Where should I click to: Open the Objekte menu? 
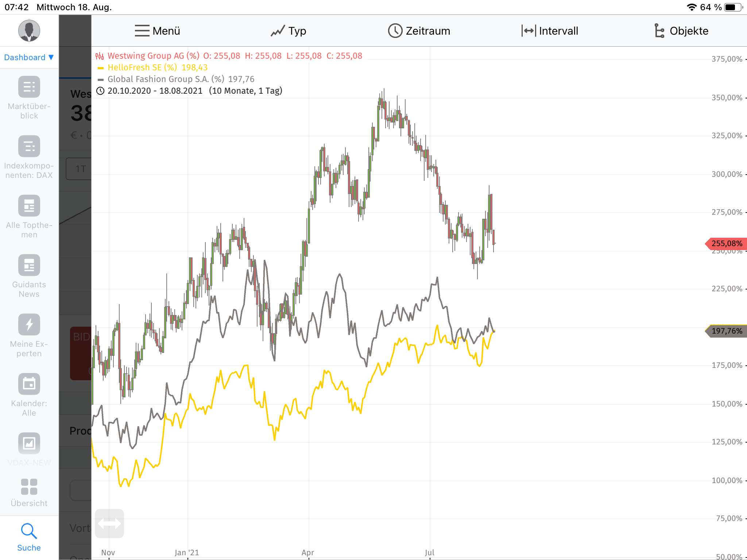681,31
